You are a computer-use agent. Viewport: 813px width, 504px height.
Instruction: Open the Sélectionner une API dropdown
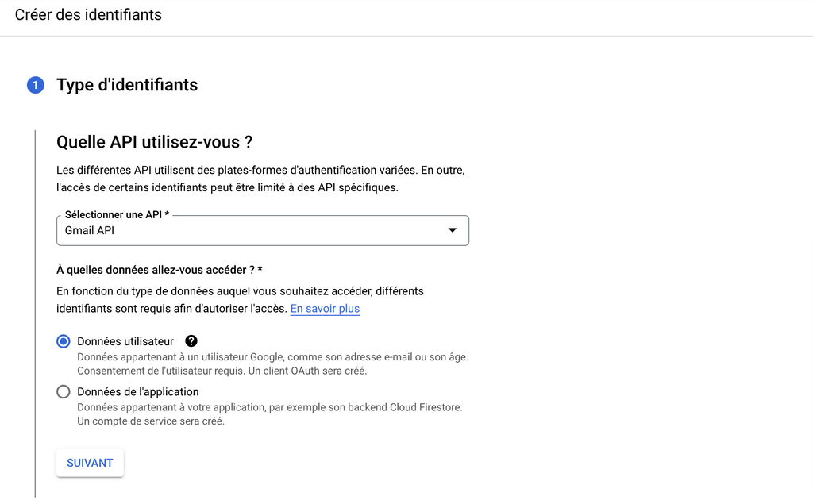point(262,230)
